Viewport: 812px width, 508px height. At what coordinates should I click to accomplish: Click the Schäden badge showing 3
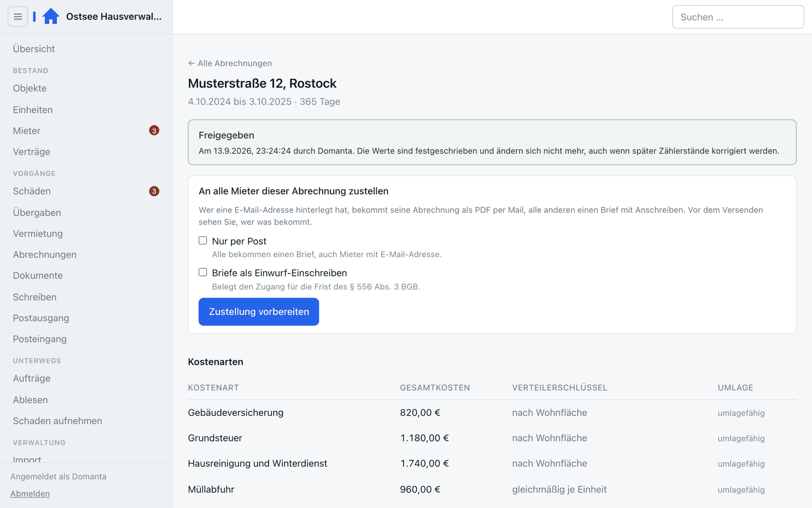(154, 191)
